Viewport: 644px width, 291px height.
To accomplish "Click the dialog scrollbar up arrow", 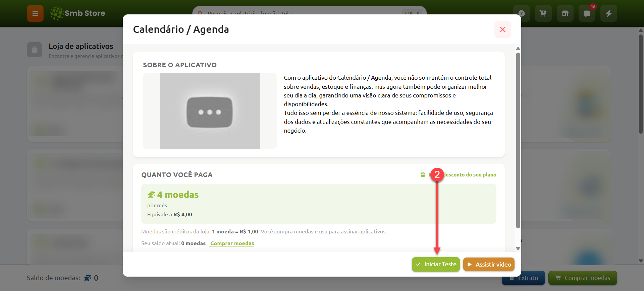I will point(518,49).
